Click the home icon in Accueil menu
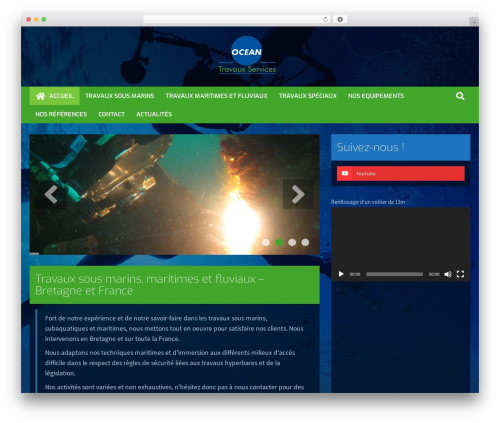 40,96
